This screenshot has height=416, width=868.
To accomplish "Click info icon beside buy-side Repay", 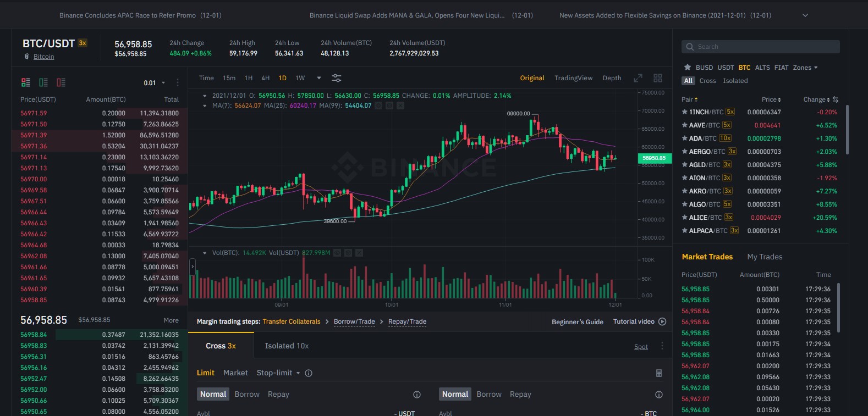I will pyautogui.click(x=417, y=395).
